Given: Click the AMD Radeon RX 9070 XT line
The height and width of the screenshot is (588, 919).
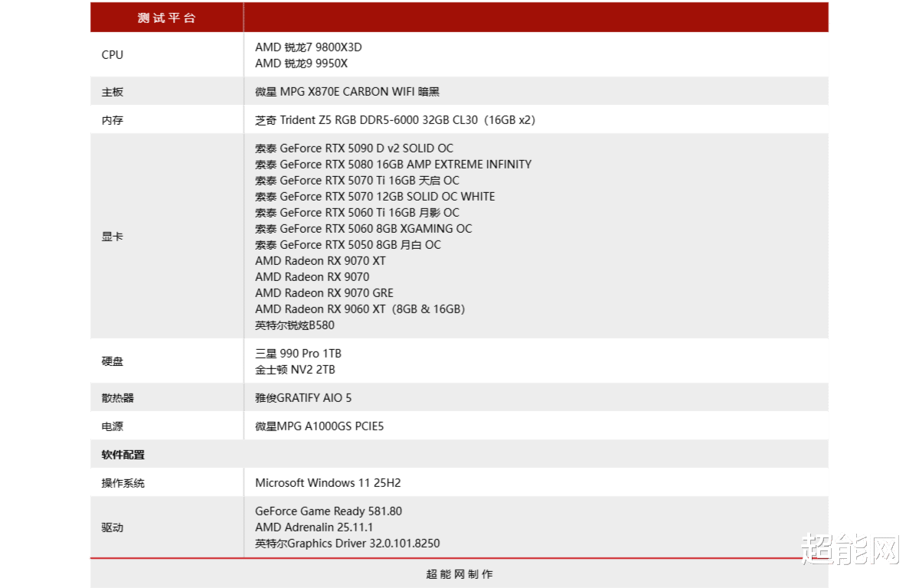Looking at the screenshot, I should 320,261.
